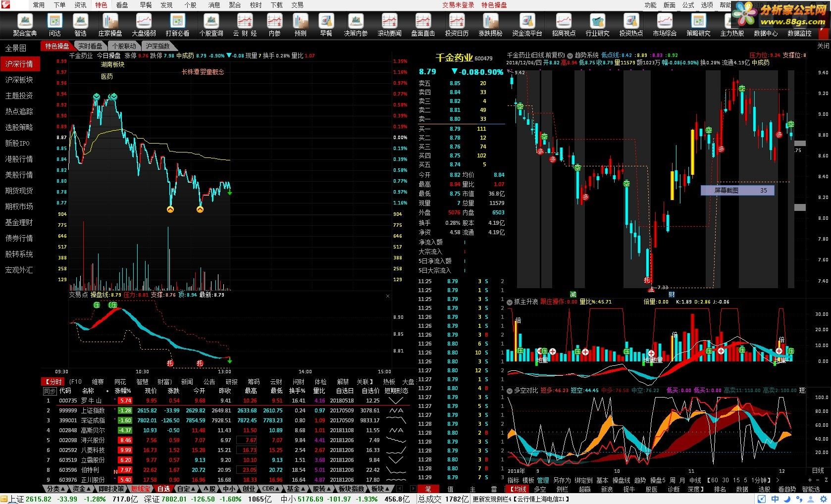Image resolution: width=831 pixels, height=504 pixels.
Task: Switch the chart to the 月 period
Action: point(682,480)
